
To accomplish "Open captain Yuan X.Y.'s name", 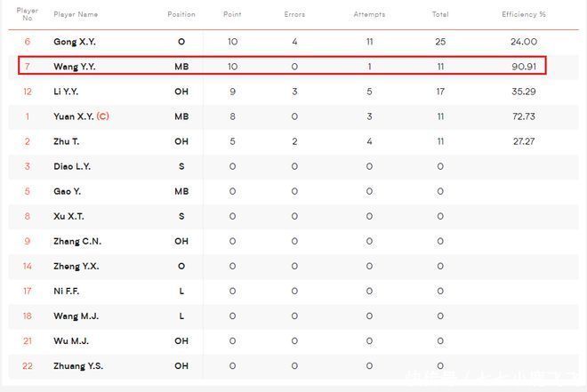I will tap(73, 116).
